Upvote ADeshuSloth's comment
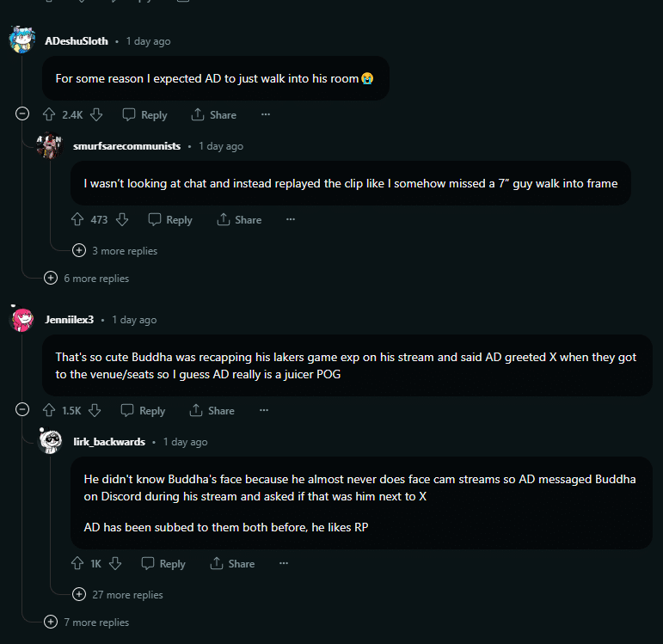The image size is (663, 644). coord(49,114)
